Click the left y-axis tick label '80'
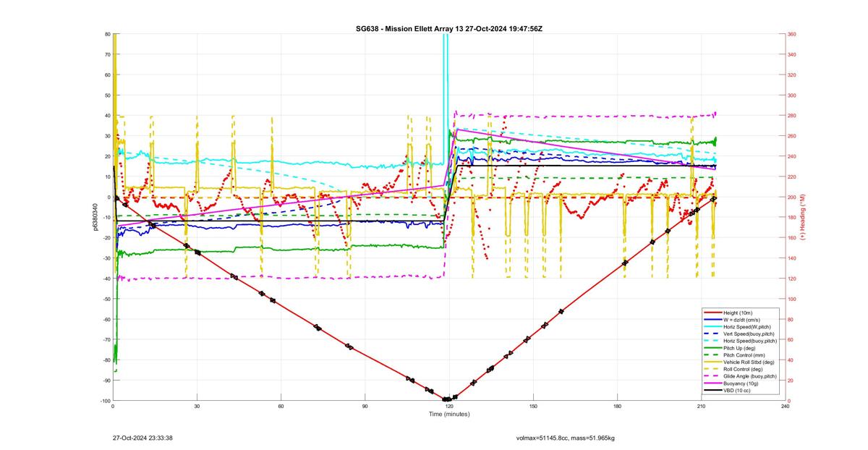 (107, 34)
